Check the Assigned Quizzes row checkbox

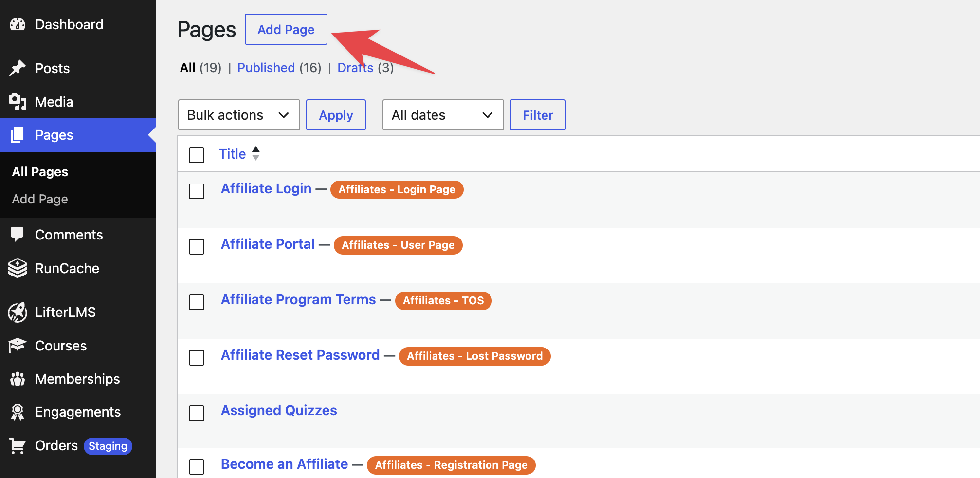click(x=197, y=413)
